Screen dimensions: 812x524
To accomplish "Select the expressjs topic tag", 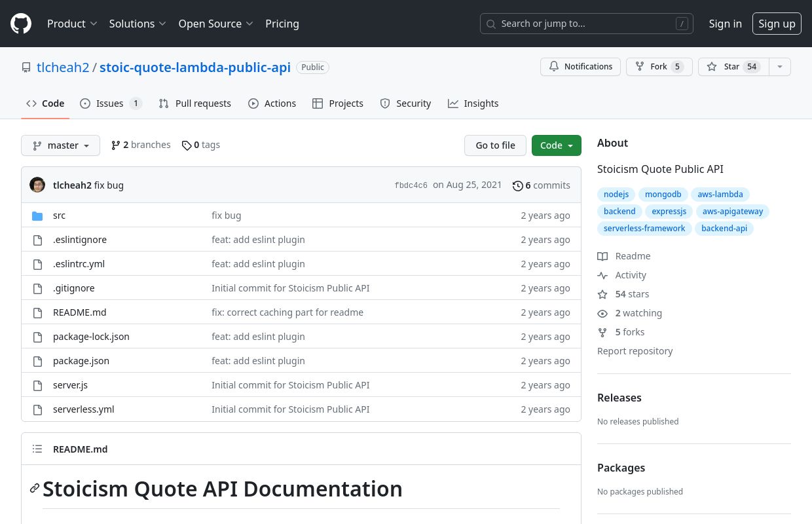I will (x=669, y=212).
